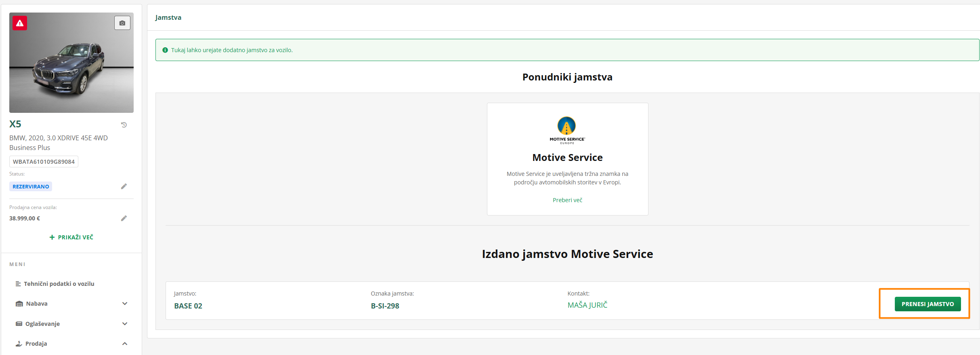Click the Tehnični podatki list icon
Viewport: 980px width, 355px height.
[x=18, y=284]
